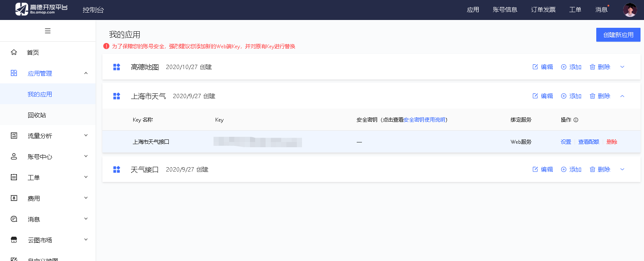This screenshot has width=644, height=261.
Task: Click 设置 for 上海市天气接口 key
Action: click(566, 142)
